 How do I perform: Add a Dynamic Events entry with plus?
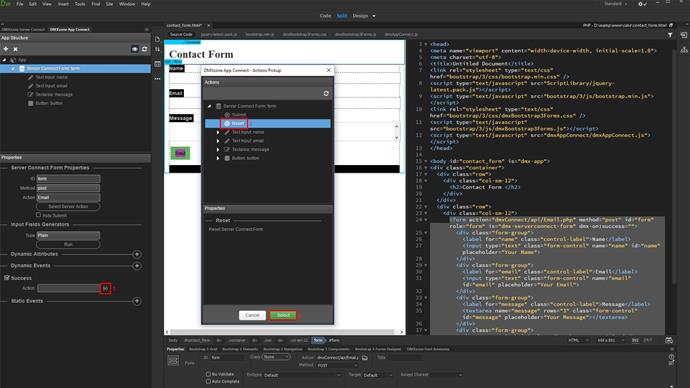point(137,266)
